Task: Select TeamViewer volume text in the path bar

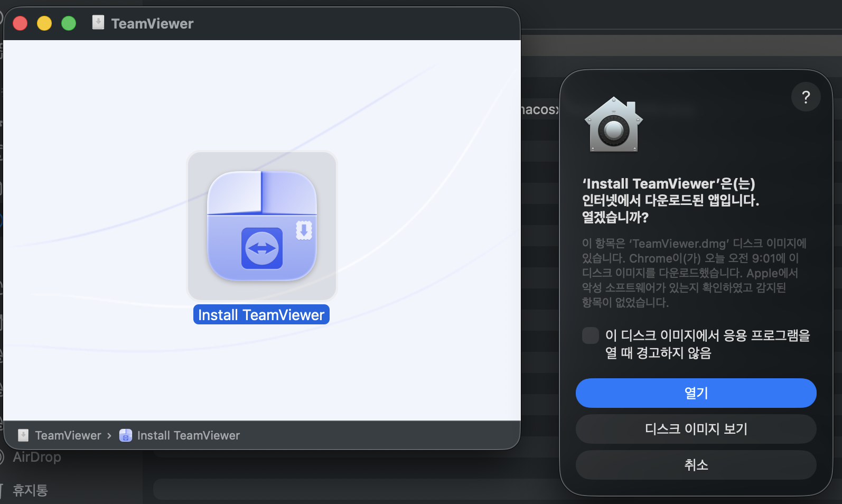Action: click(68, 435)
